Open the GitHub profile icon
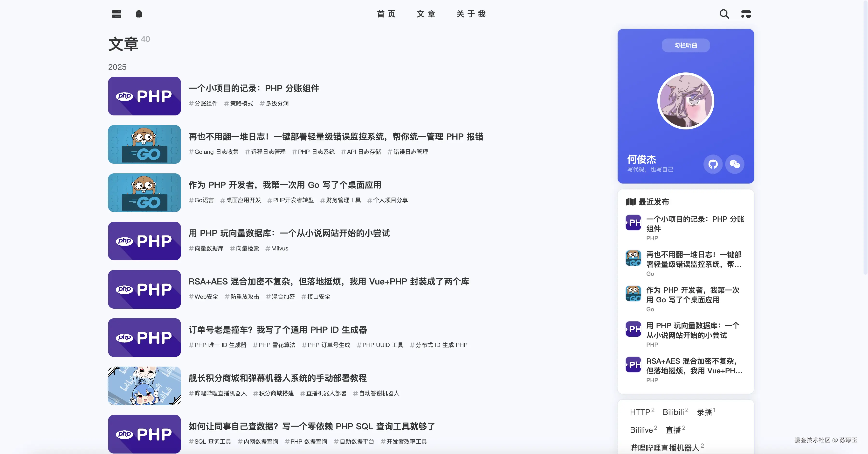Viewport: 868px width, 454px height. tap(713, 164)
